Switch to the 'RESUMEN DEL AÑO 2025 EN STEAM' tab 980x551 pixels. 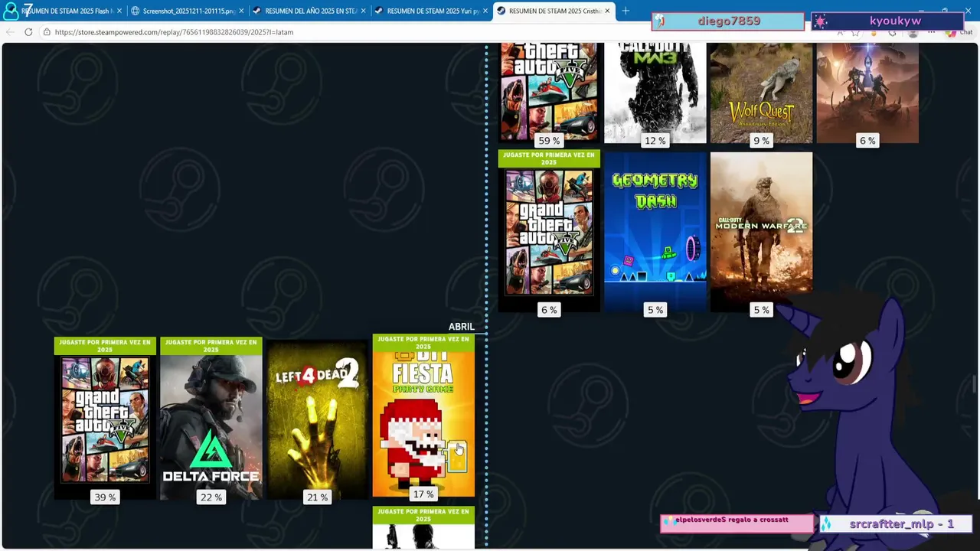point(310,11)
